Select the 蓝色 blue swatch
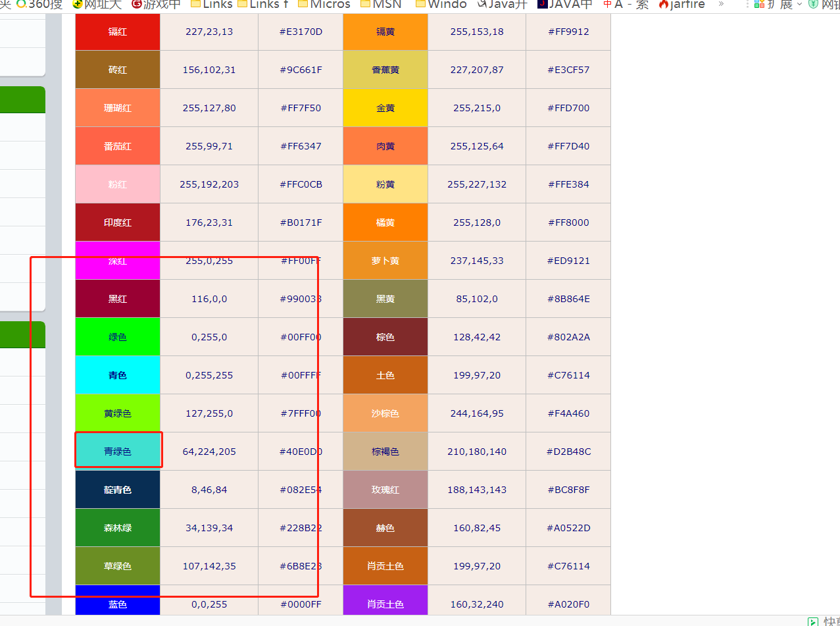Image resolution: width=840 pixels, height=626 pixels. [x=118, y=600]
